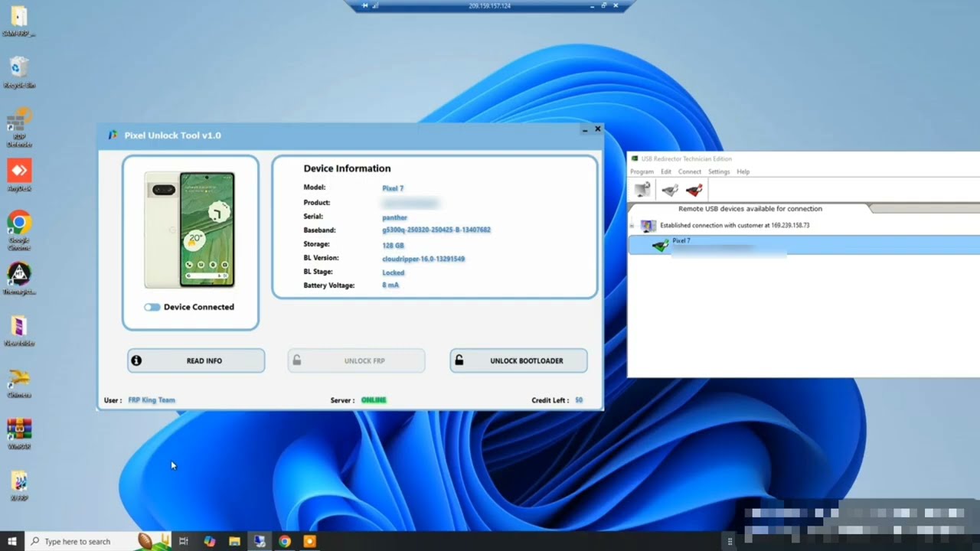
Task: Open Chrome from the taskbar
Action: pos(285,541)
